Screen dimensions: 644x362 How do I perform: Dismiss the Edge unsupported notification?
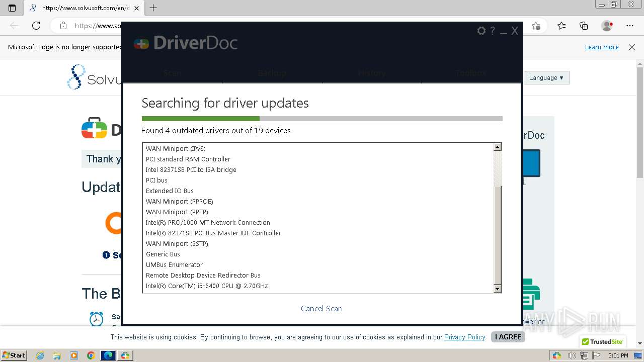(x=632, y=47)
